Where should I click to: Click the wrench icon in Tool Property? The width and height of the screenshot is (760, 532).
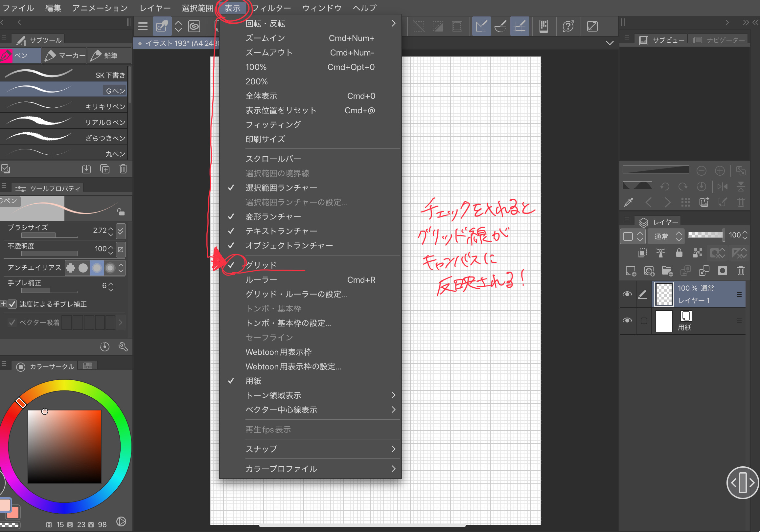click(x=123, y=347)
